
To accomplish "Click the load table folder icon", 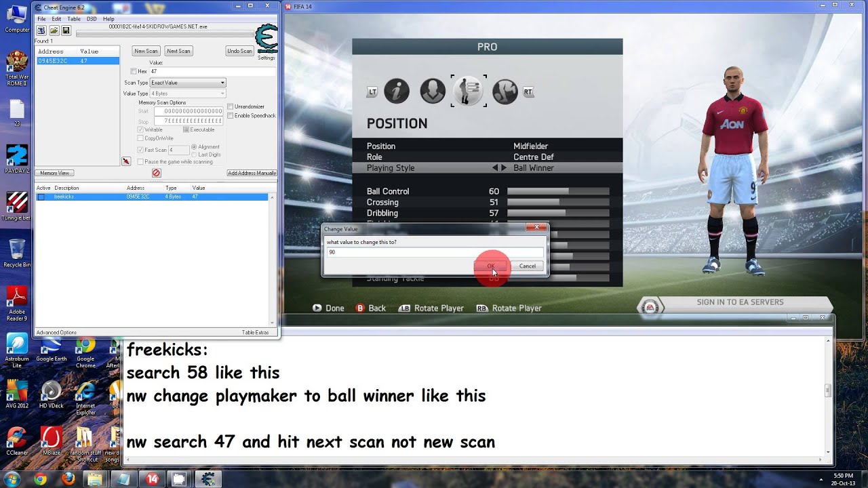I will click(54, 30).
